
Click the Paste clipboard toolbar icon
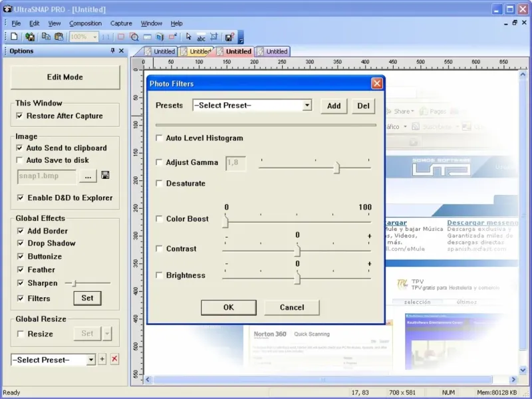(x=59, y=37)
